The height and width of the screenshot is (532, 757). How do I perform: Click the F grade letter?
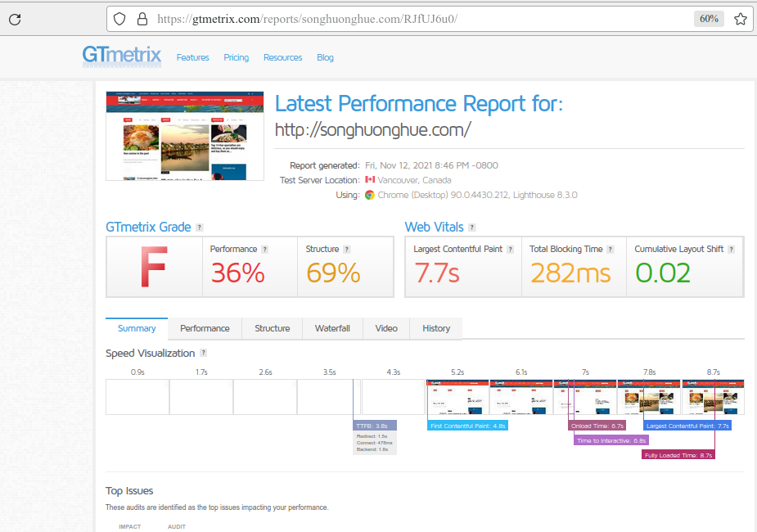point(154,267)
